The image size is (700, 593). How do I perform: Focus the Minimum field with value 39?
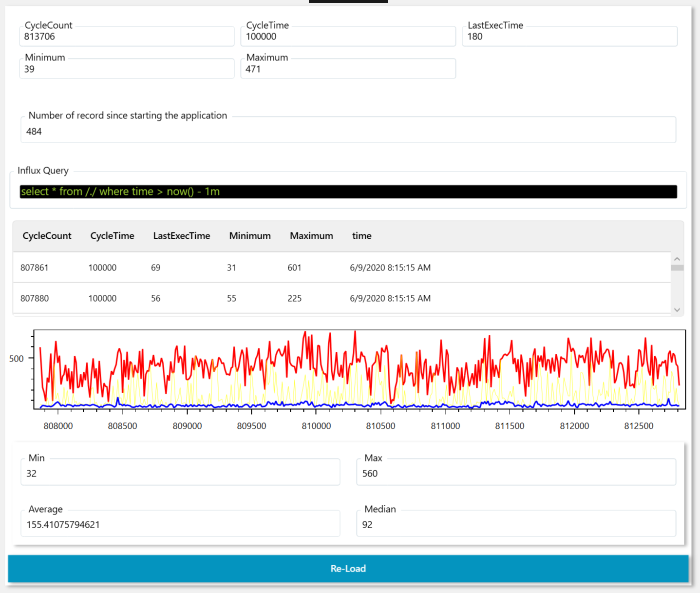coord(127,69)
